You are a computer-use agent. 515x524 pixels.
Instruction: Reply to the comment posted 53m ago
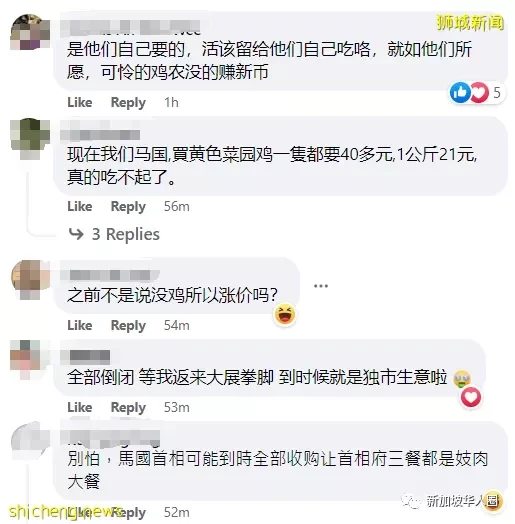pyautogui.click(x=128, y=407)
